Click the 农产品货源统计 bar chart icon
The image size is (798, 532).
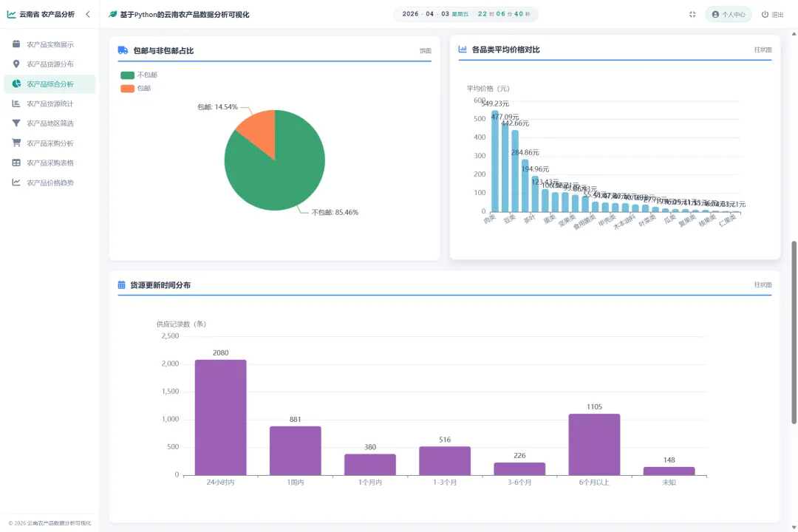16,103
